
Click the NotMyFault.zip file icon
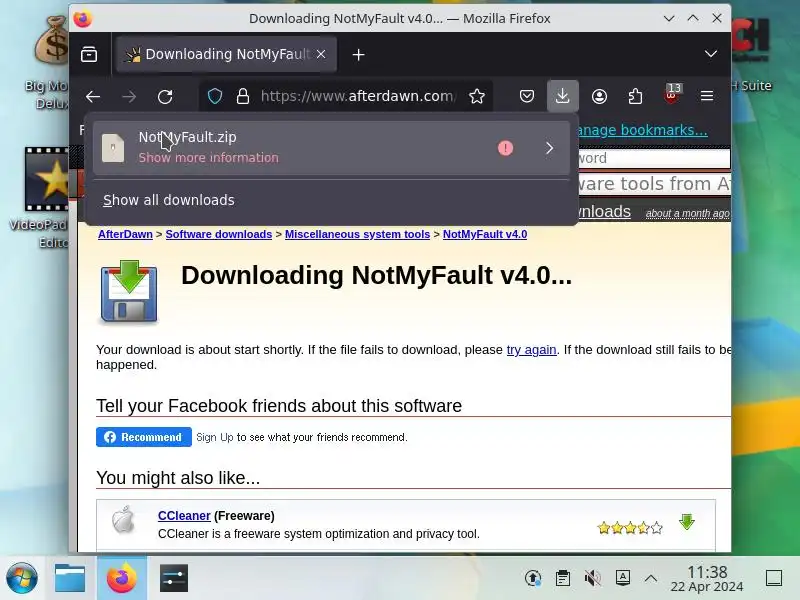113,148
